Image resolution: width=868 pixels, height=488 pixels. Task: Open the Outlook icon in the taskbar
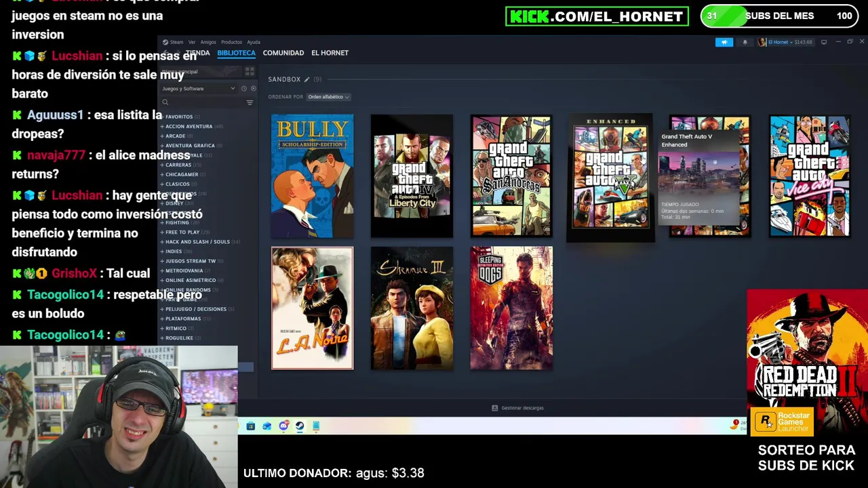click(267, 426)
